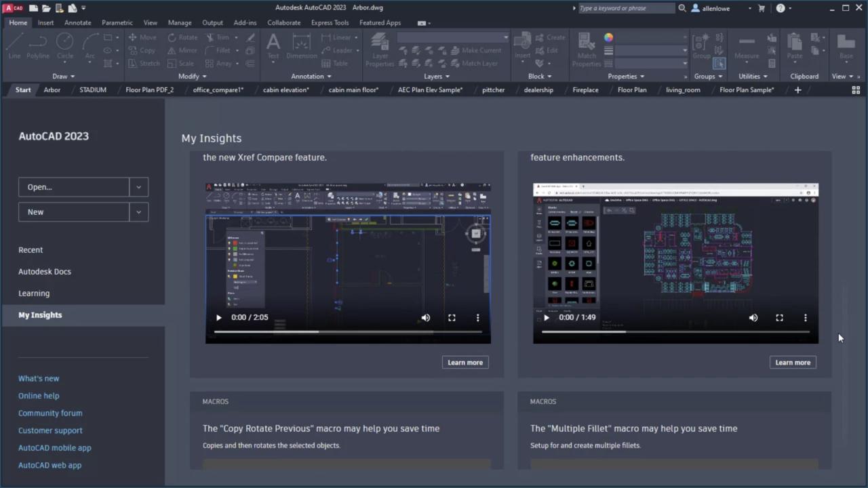Open the Fireplace drawing tab
868x488 pixels.
585,89
